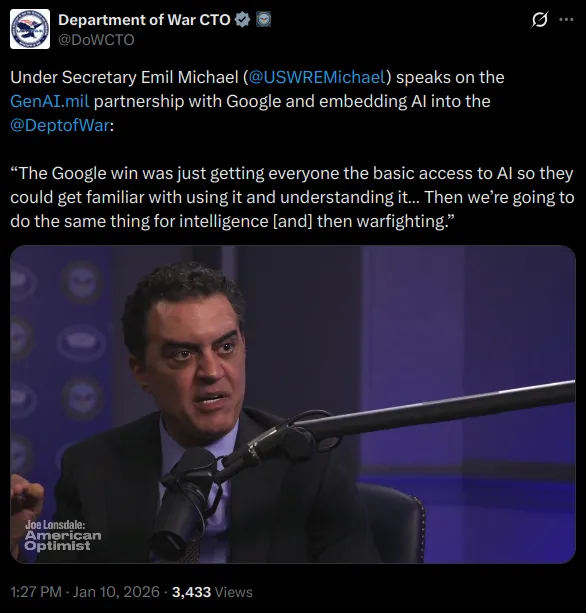Open the GenAI.mil link

pyautogui.click(x=50, y=101)
